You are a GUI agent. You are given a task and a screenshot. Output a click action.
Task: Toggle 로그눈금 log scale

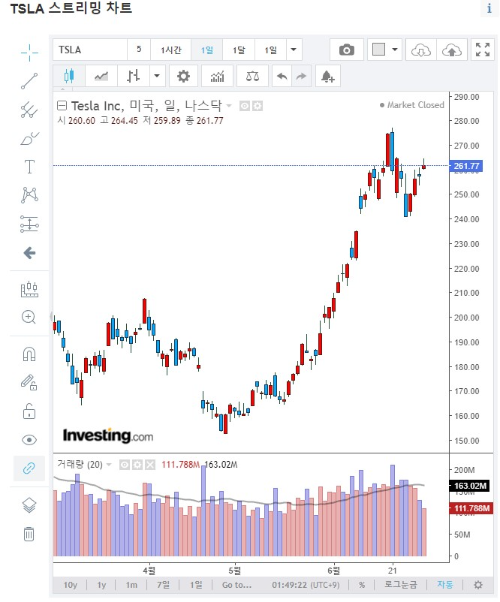tap(401, 585)
